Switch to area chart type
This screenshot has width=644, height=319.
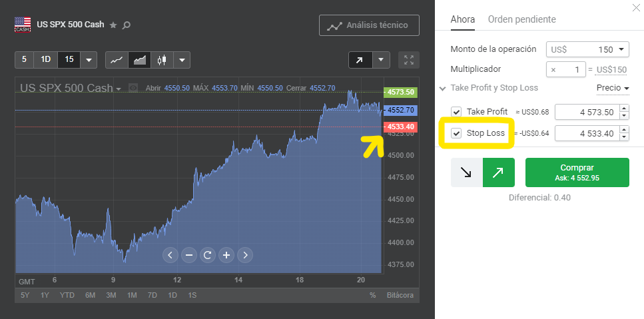coord(140,60)
